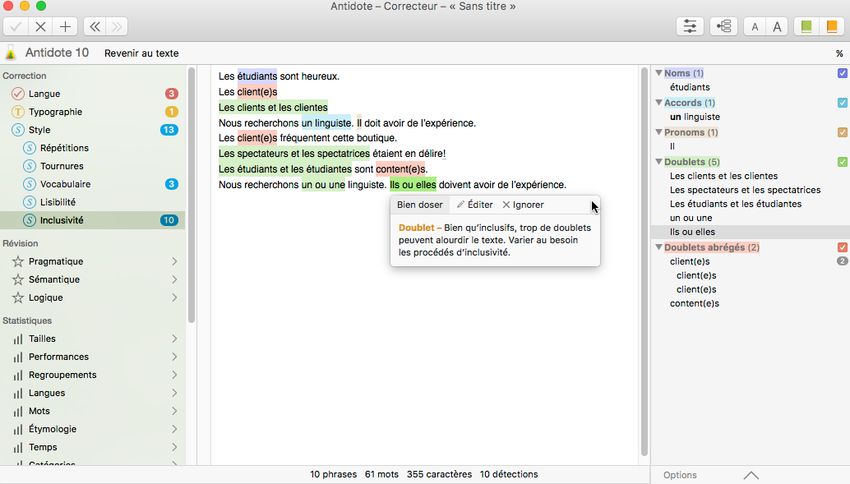Click highlighted 'Ils ou elles' in text
This screenshot has height=484, width=850.
pyautogui.click(x=413, y=185)
